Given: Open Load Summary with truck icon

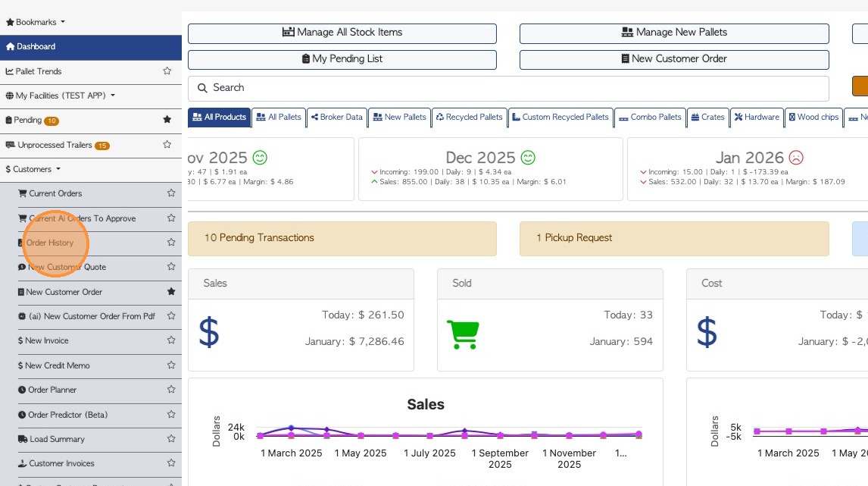Looking at the screenshot, I should pyautogui.click(x=56, y=439).
